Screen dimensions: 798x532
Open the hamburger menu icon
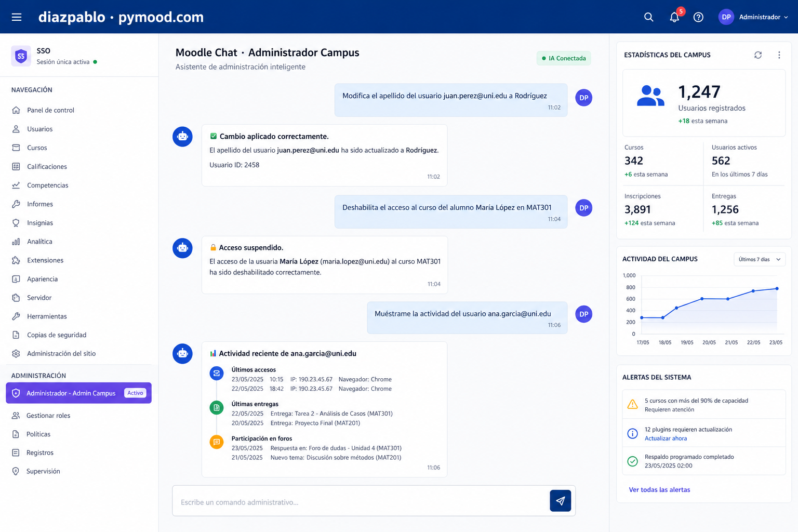[17, 17]
